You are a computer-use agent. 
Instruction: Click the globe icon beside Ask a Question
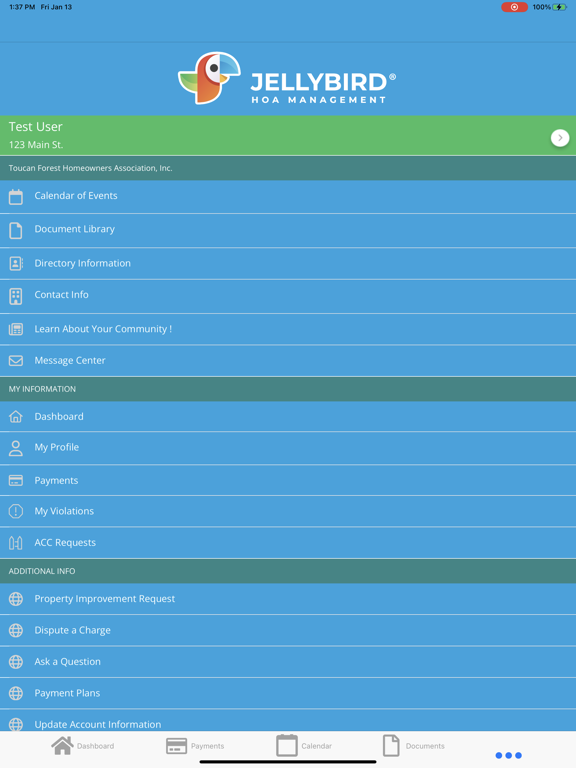click(x=16, y=662)
